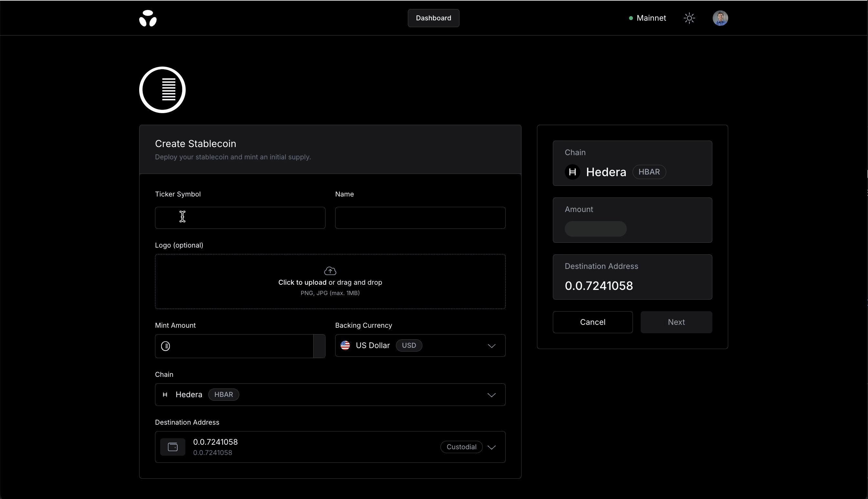Click the coin icon in Mint Amount
The width and height of the screenshot is (868, 499).
166,346
